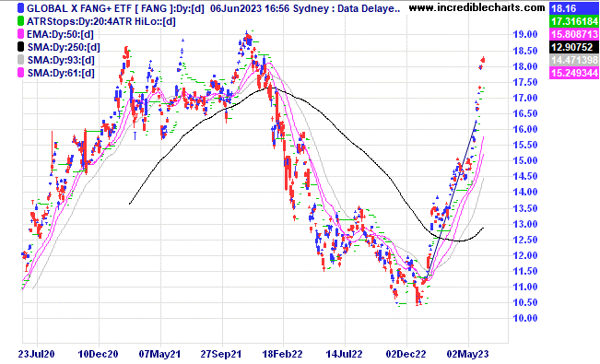Click the 14Jul22 date axis label
This screenshot has height=364, width=600.
pyautogui.click(x=344, y=354)
